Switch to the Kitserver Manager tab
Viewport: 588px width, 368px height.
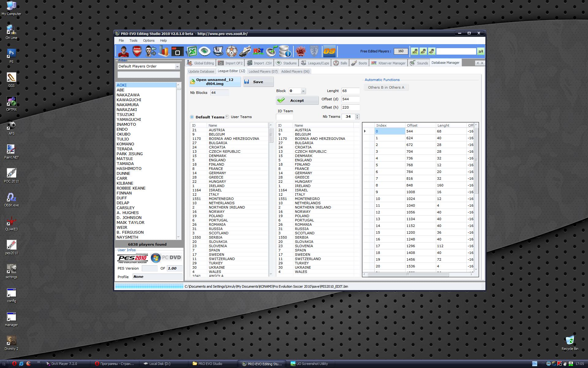(x=388, y=63)
